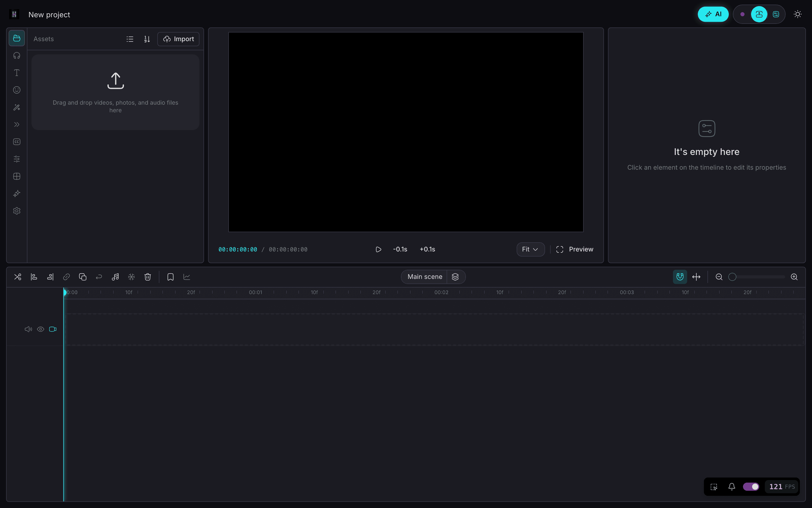Open the Effects magic wand panel
Viewport: 812px width, 508px height.
[x=16, y=107]
